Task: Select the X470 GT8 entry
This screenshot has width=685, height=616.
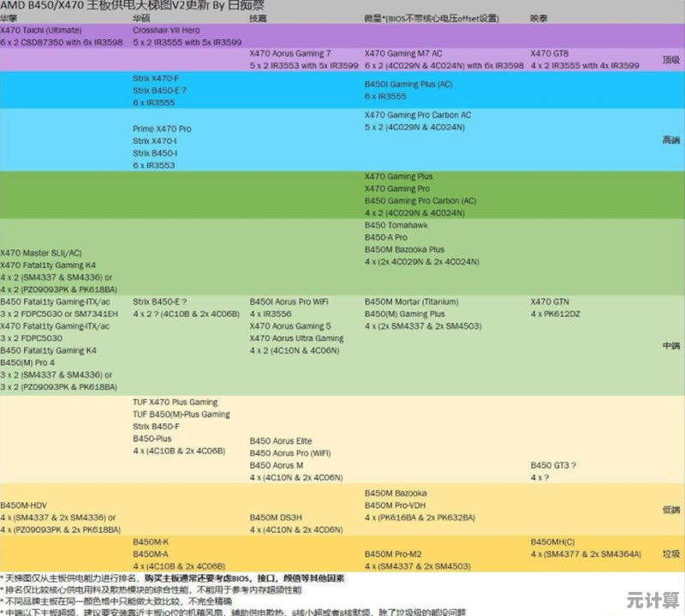Action: tap(550, 53)
